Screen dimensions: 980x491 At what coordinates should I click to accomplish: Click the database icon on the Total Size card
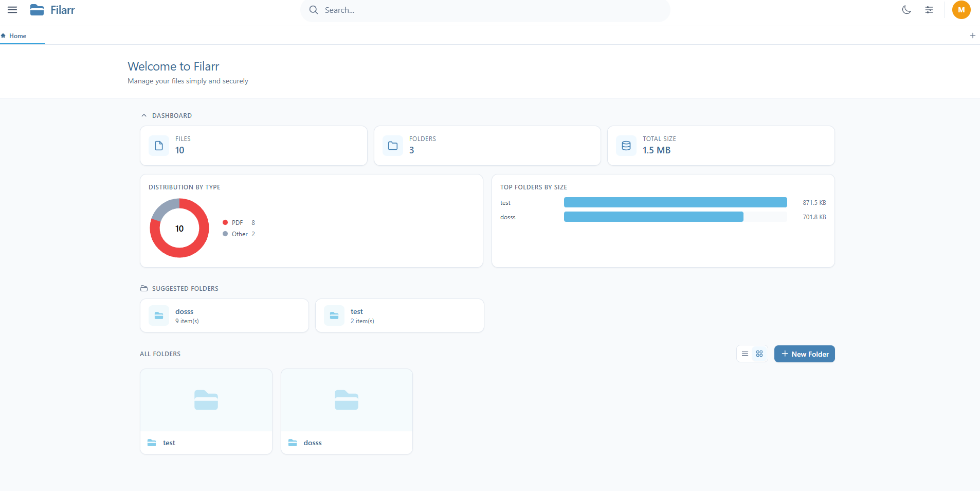(626, 146)
